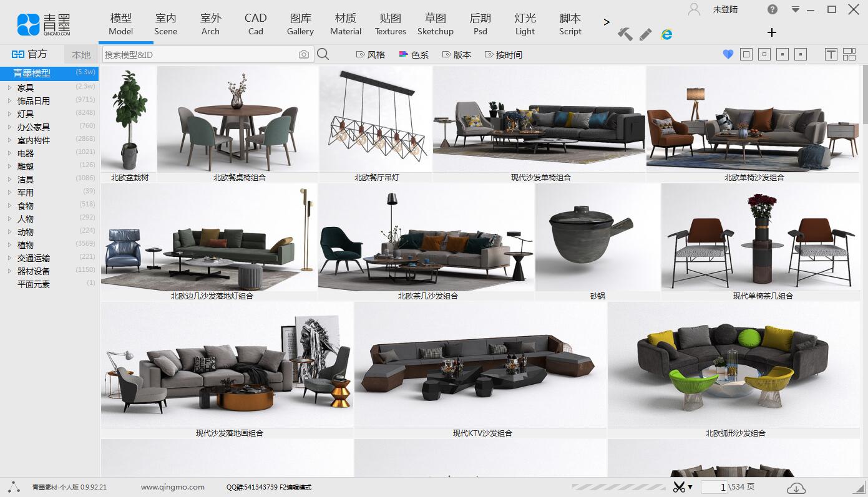Open the 版本 version filter dropdown
The width and height of the screenshot is (868, 497).
click(456, 54)
